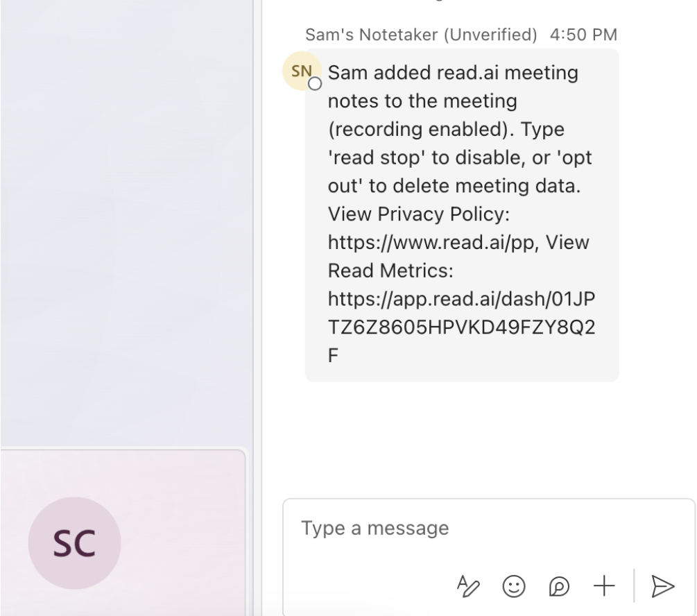697x616 pixels.
Task: Click the 4:50 PM timestamp
Action: tap(583, 34)
